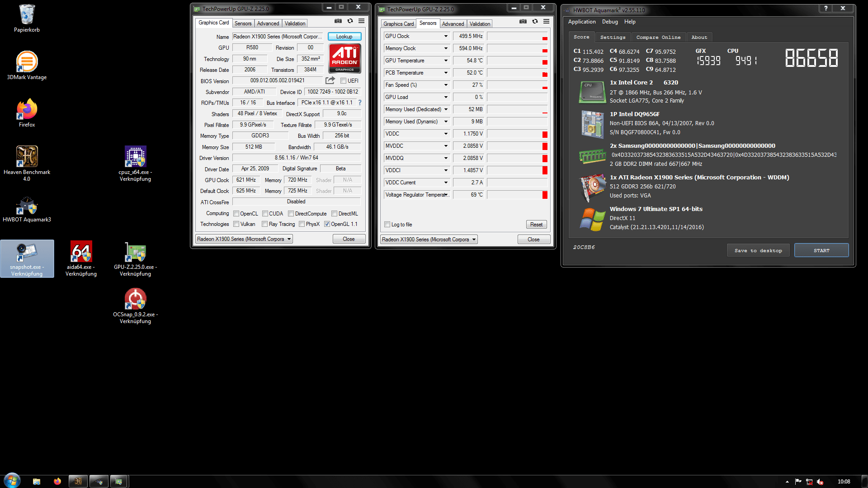Viewport: 868px width, 488px height.
Task: Open the OCSnap_0.9.2.exe desktop shortcut
Action: [x=135, y=306]
